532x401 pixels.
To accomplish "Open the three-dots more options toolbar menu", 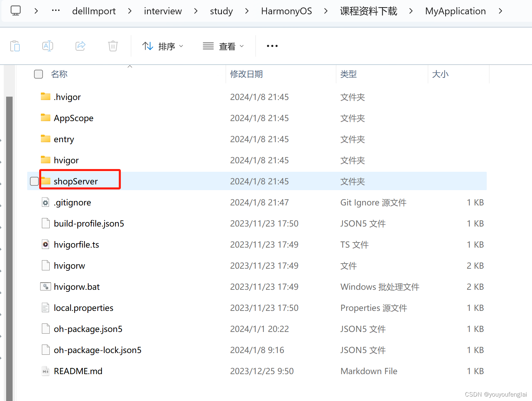I will click(272, 46).
